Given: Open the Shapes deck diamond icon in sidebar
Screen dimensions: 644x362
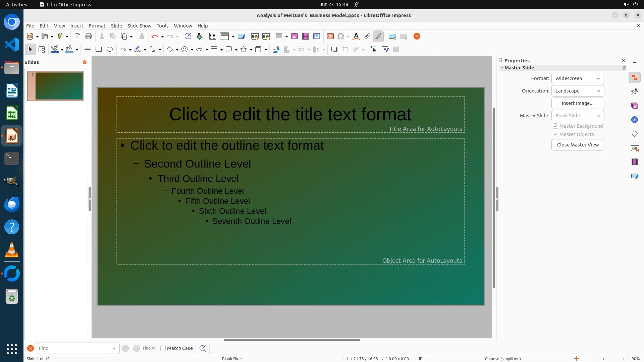Looking at the screenshot, I should (x=634, y=134).
